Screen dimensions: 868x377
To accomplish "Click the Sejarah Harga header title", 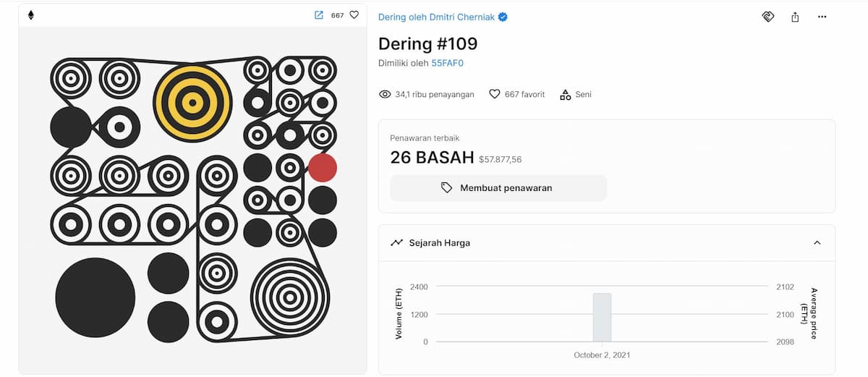I will (439, 242).
